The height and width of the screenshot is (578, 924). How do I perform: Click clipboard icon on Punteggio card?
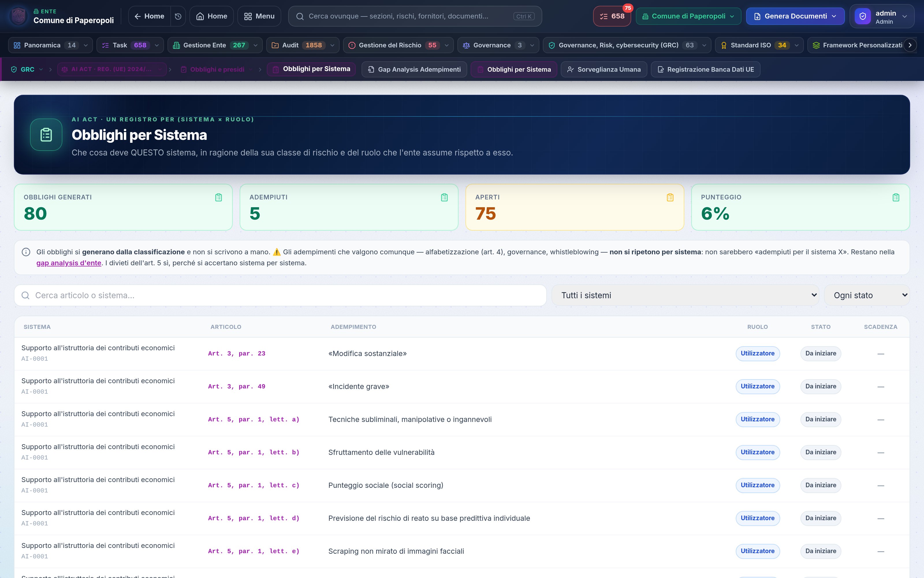coord(896,197)
